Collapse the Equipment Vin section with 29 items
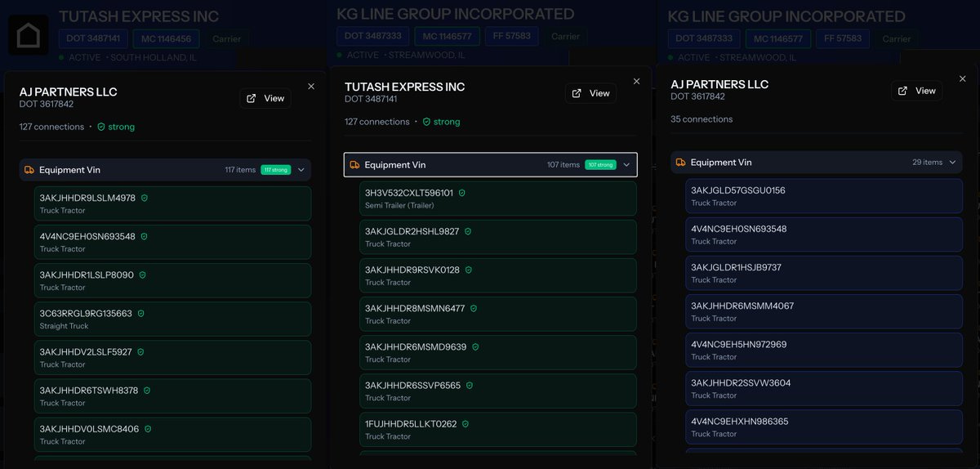Image resolution: width=980 pixels, height=469 pixels. point(952,162)
